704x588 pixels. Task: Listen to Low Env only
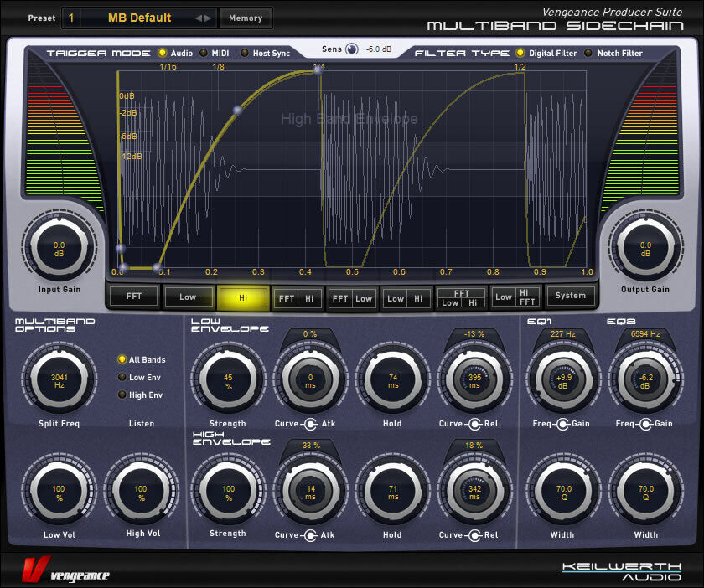(x=122, y=377)
